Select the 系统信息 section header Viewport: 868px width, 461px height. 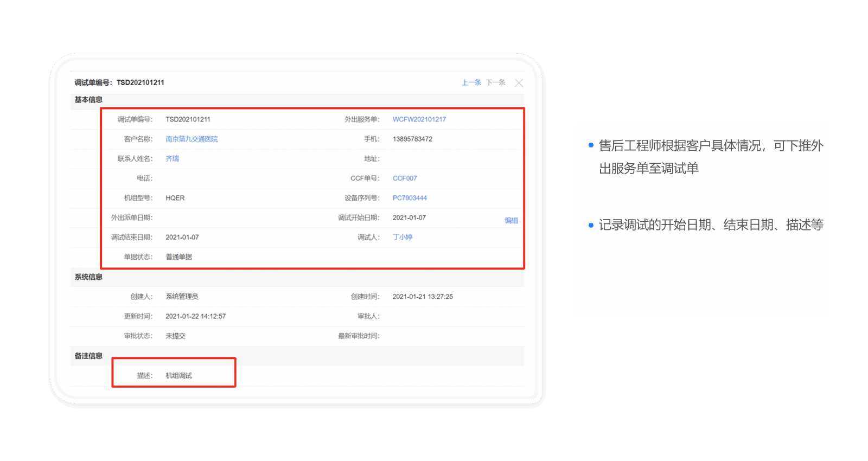(x=88, y=277)
